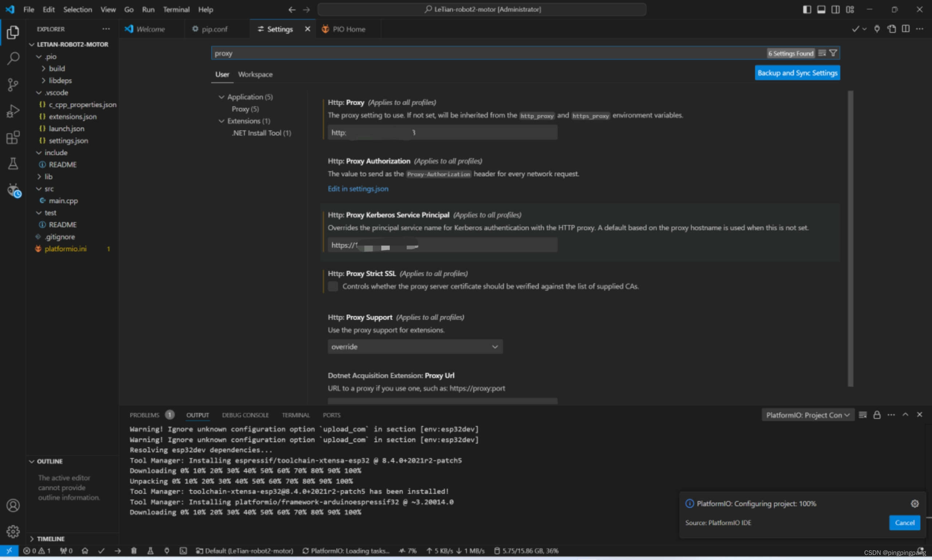The width and height of the screenshot is (932, 560).
Task: Upload firmware via the status bar arrow icon
Action: 118,551
